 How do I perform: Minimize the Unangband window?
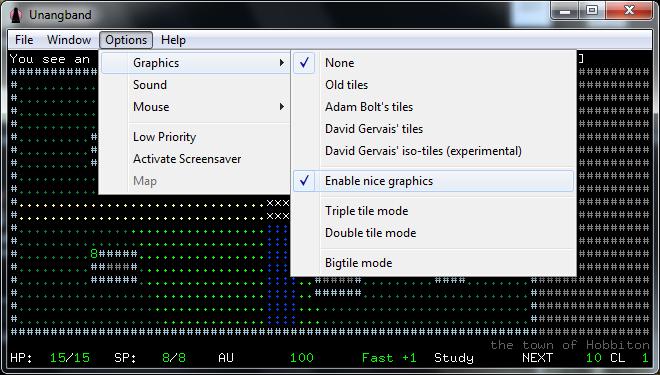565,11
